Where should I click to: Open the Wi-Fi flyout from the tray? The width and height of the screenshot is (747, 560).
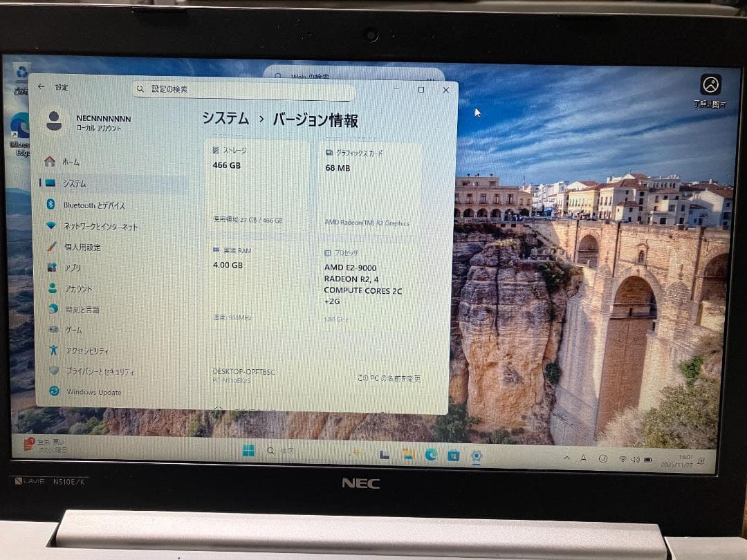tap(622, 458)
